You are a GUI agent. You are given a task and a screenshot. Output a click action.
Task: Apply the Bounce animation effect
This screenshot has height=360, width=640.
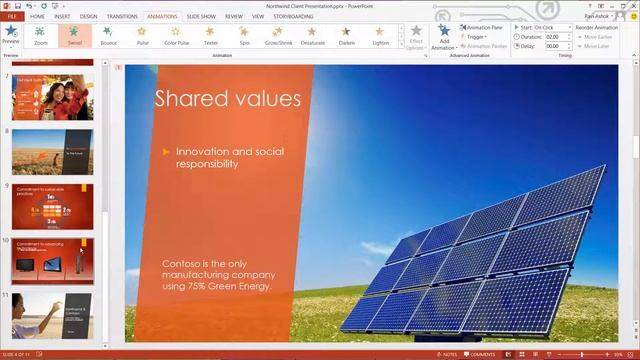point(109,36)
